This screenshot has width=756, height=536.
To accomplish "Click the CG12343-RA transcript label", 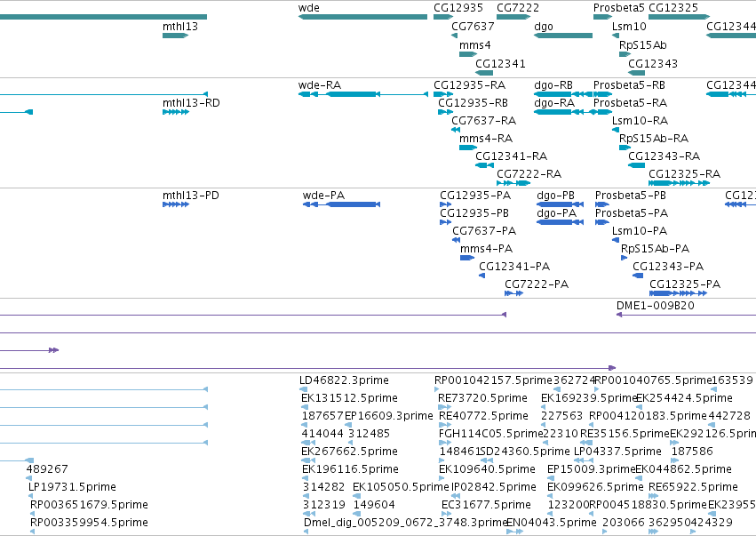I will [x=664, y=156].
